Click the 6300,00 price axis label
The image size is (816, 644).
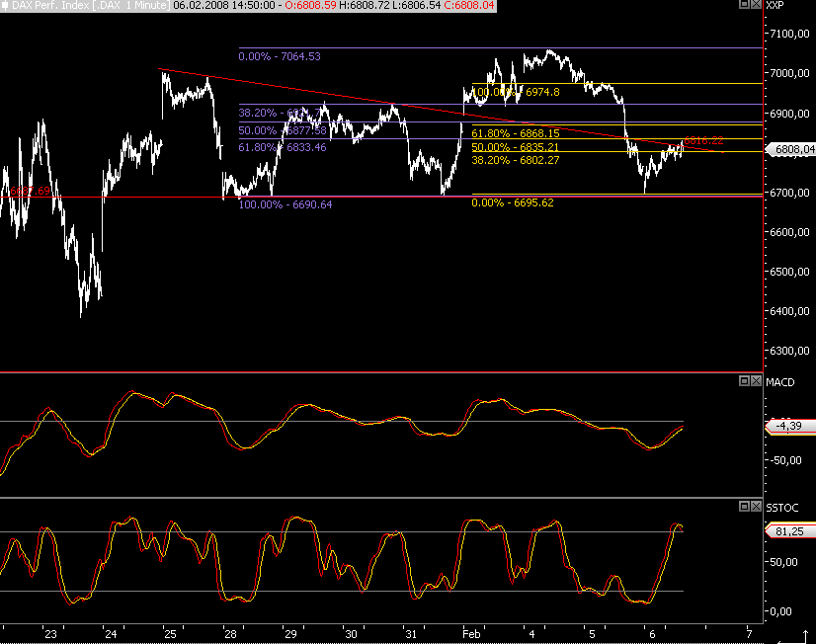pyautogui.click(x=790, y=351)
